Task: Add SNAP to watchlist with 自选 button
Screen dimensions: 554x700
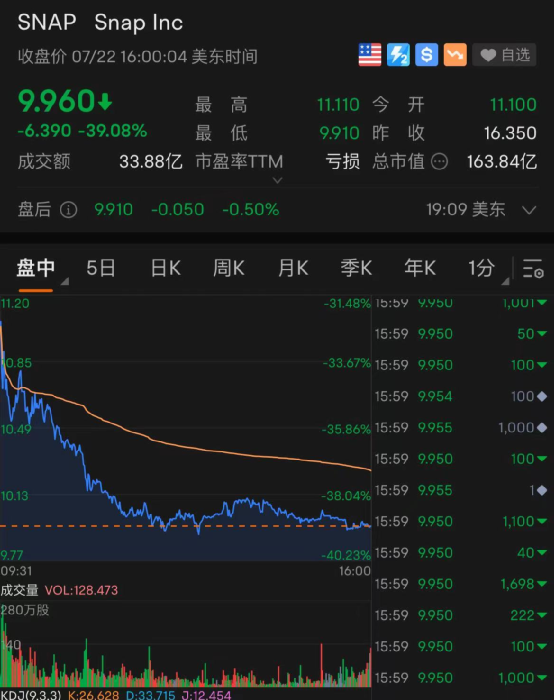Action: 504,55
